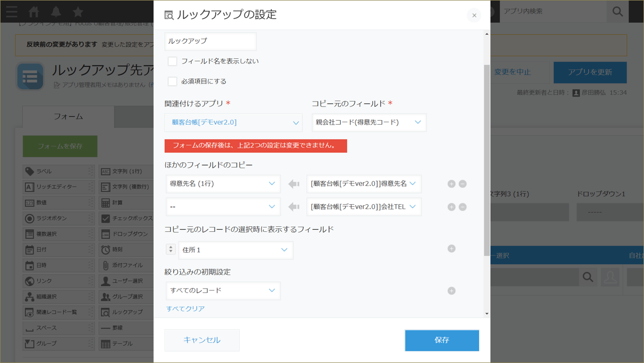Click the アプリを更新 button
The width and height of the screenshot is (644, 363).
click(590, 72)
